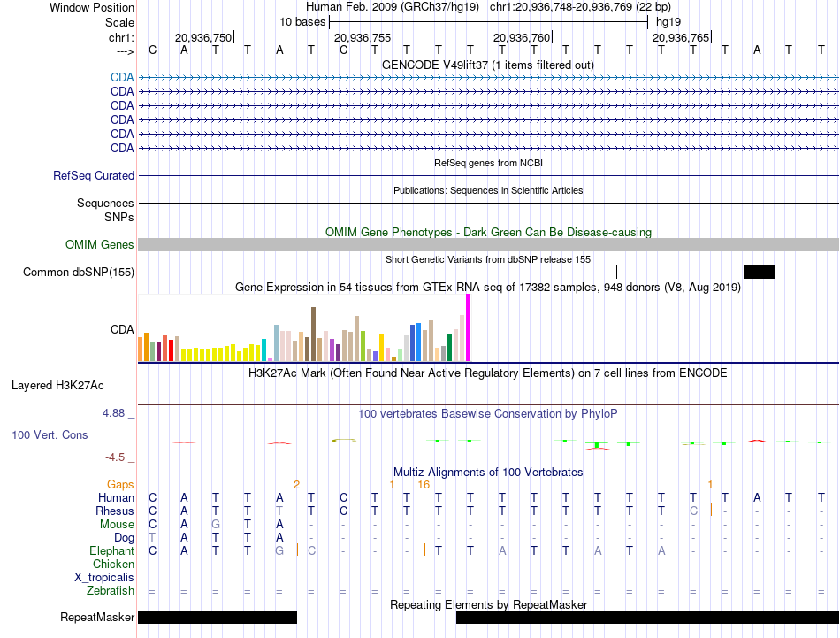840x638 pixels.
Task: Open the 'H3K27Ac Mark' ENCODE track title
Action: pos(488,373)
